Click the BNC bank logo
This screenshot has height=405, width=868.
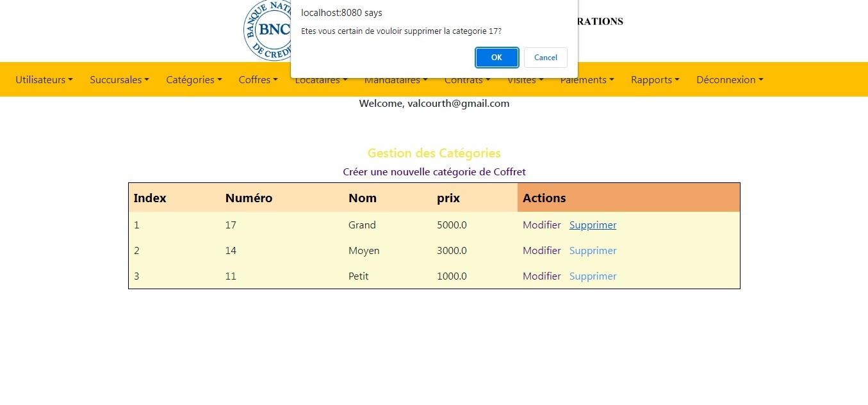266,31
